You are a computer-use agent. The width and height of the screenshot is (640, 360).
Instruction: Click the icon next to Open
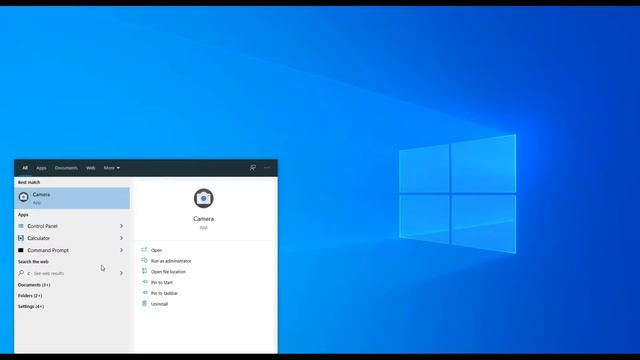pyautogui.click(x=144, y=250)
